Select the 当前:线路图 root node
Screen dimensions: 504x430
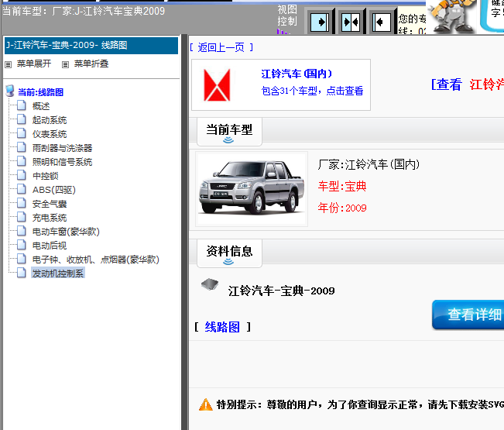tap(40, 92)
